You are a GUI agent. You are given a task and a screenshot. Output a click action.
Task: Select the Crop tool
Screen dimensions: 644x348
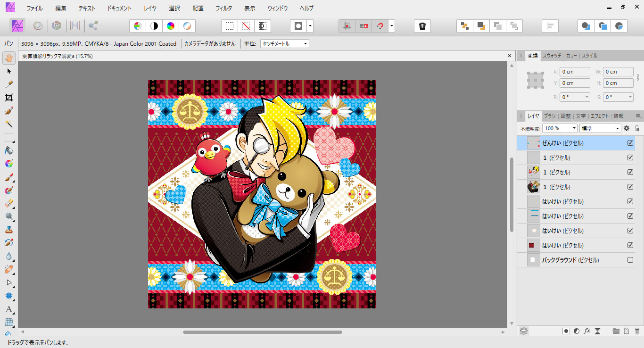[9, 98]
